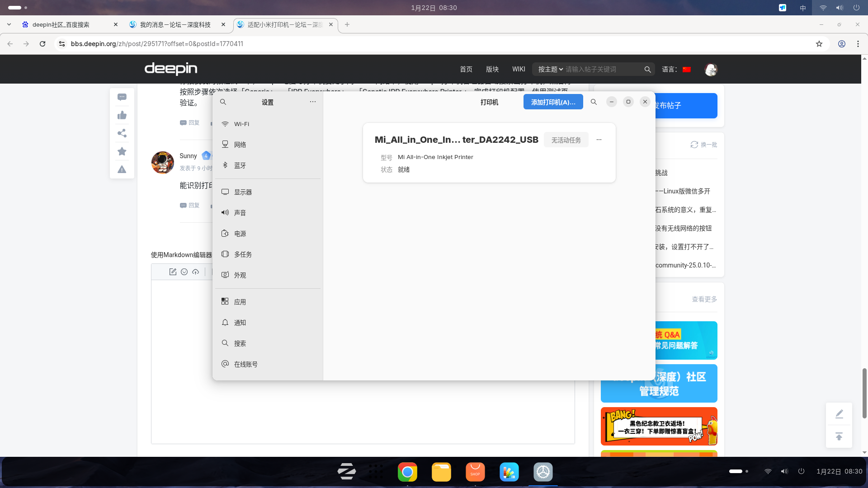The image size is (868, 488).
Task: Open Chrome from the dock
Action: pos(407,472)
